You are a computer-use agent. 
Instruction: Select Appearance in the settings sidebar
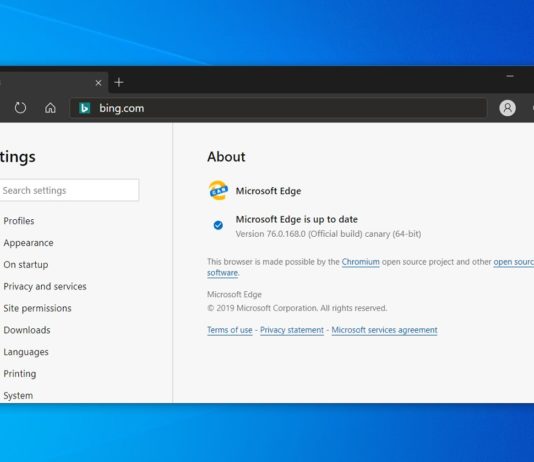28,243
